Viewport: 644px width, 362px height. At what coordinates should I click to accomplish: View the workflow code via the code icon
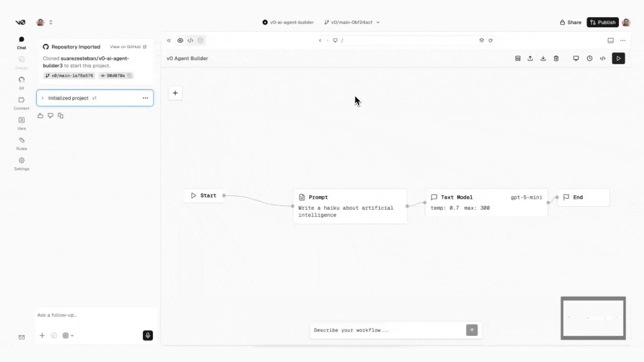click(602, 58)
